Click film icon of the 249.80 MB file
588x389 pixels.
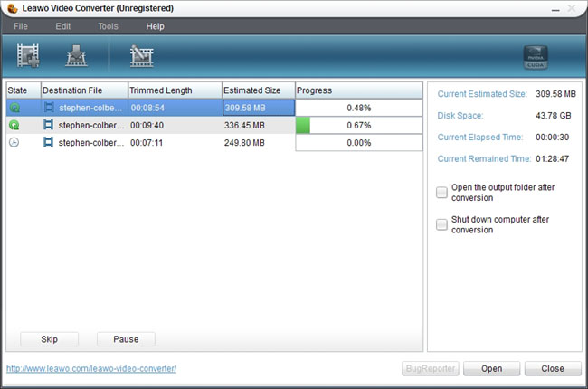pyautogui.click(x=48, y=143)
